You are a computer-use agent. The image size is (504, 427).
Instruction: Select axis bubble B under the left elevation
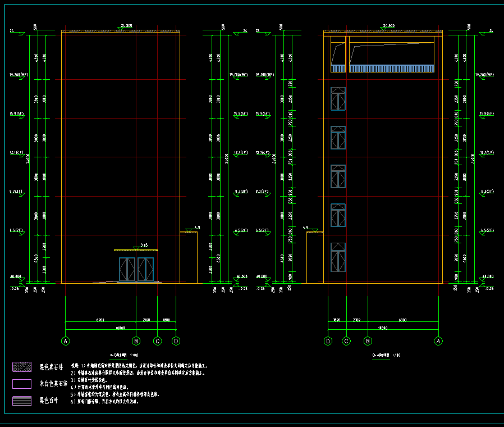(x=136, y=340)
